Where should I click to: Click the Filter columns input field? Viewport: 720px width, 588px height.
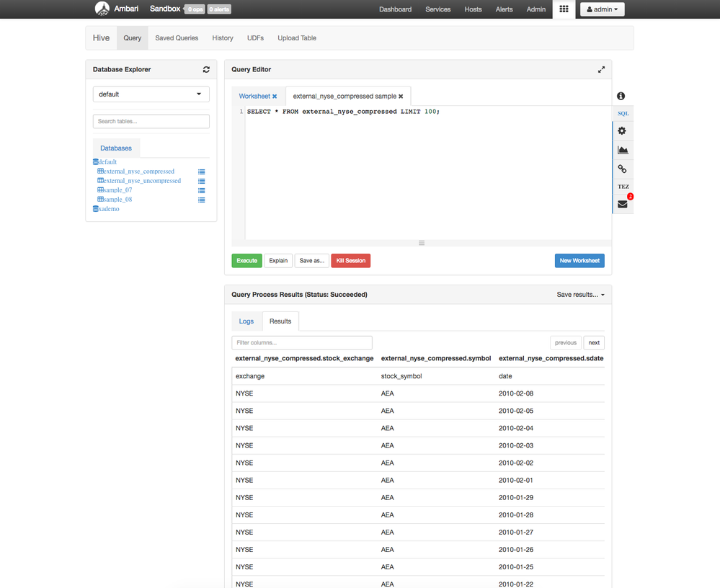click(301, 342)
